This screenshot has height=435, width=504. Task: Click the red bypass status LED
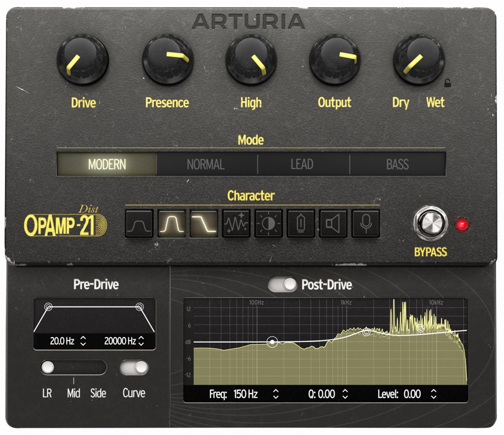[462, 224]
